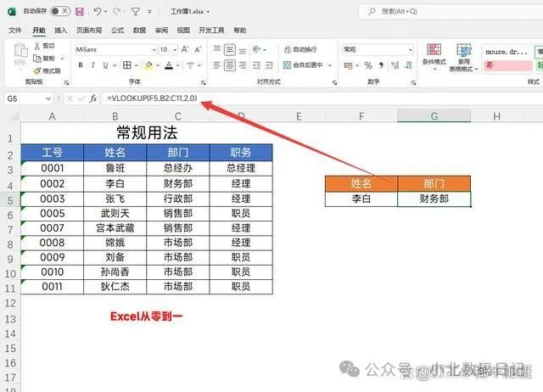Click the Cut (剪切) scissors button
Screen dimensions: 543x392
(44, 46)
